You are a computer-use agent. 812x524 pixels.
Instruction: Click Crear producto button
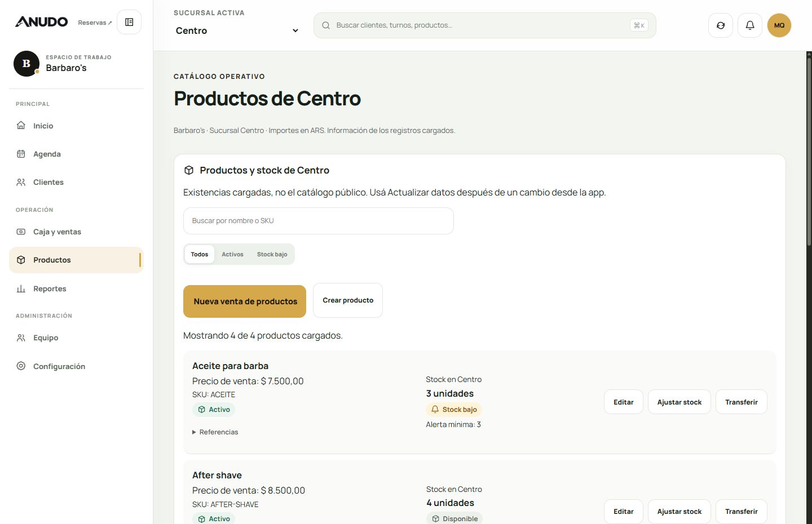pyautogui.click(x=348, y=300)
